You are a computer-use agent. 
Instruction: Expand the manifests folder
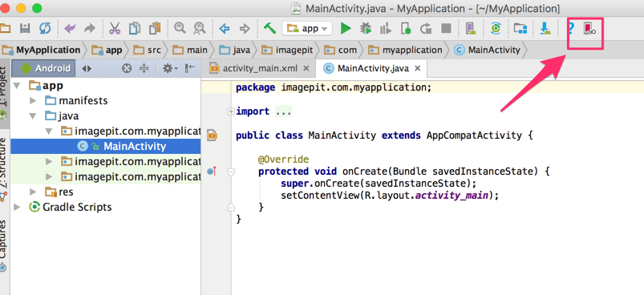33,100
